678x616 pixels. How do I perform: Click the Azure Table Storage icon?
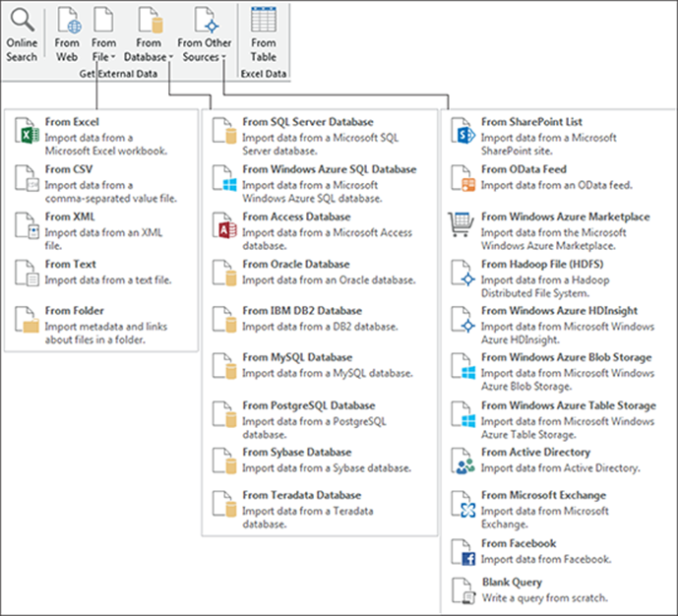click(463, 414)
